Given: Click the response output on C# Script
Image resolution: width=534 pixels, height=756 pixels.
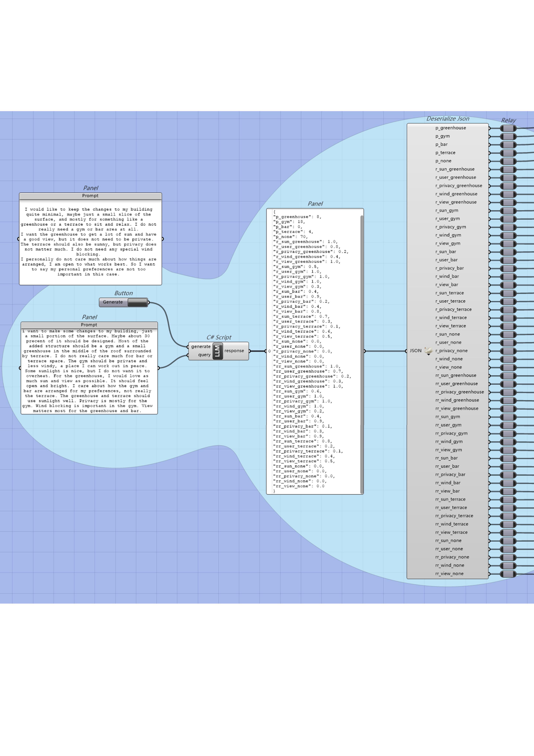Looking at the screenshot, I should tap(234, 351).
